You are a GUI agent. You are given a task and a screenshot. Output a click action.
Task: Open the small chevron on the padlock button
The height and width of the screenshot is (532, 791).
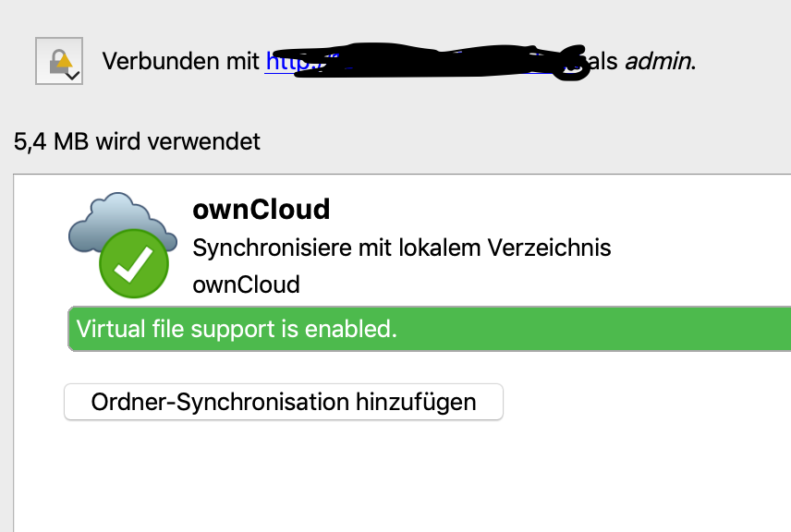[x=74, y=76]
